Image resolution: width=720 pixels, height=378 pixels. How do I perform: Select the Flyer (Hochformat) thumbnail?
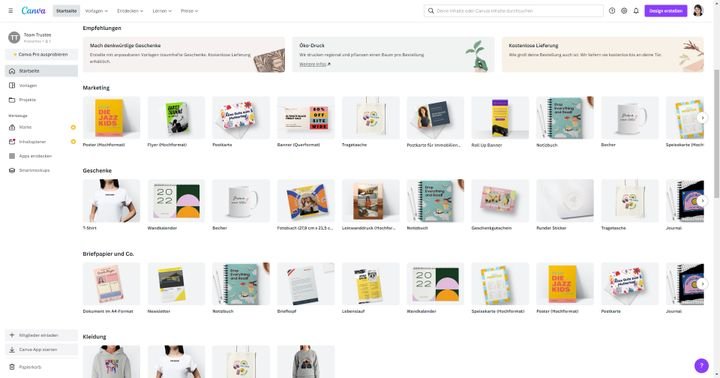pos(176,118)
